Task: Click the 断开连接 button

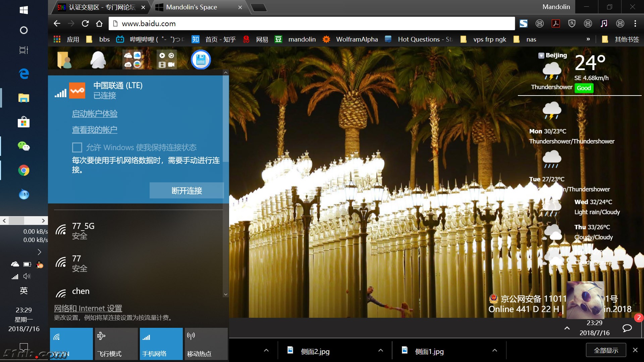Action: [186, 190]
